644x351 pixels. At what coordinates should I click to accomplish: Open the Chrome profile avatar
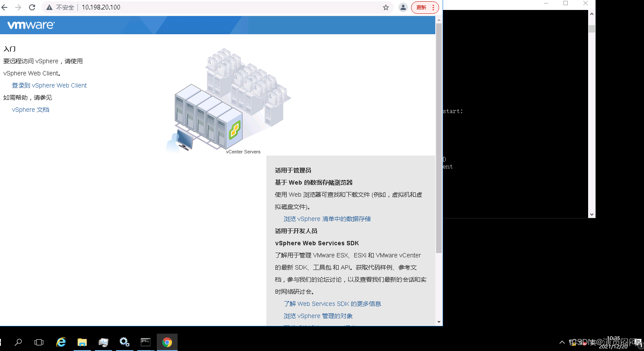coord(403,7)
